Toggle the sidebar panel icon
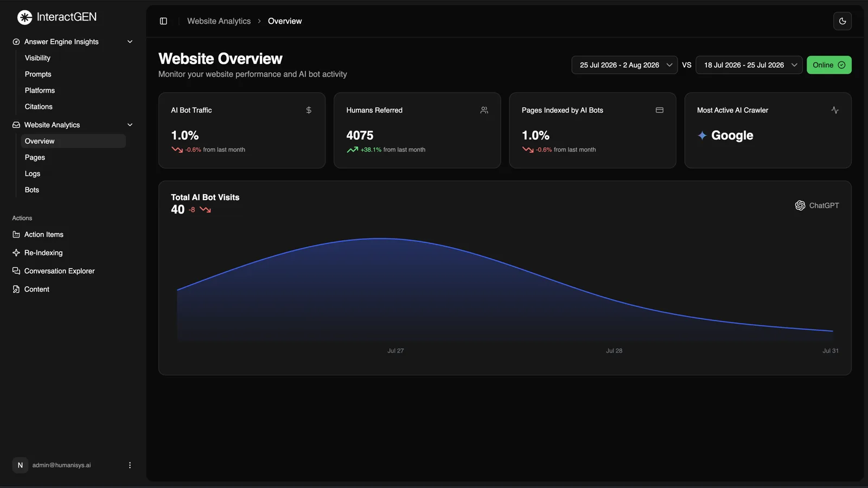This screenshot has height=488, width=868. coord(163,21)
